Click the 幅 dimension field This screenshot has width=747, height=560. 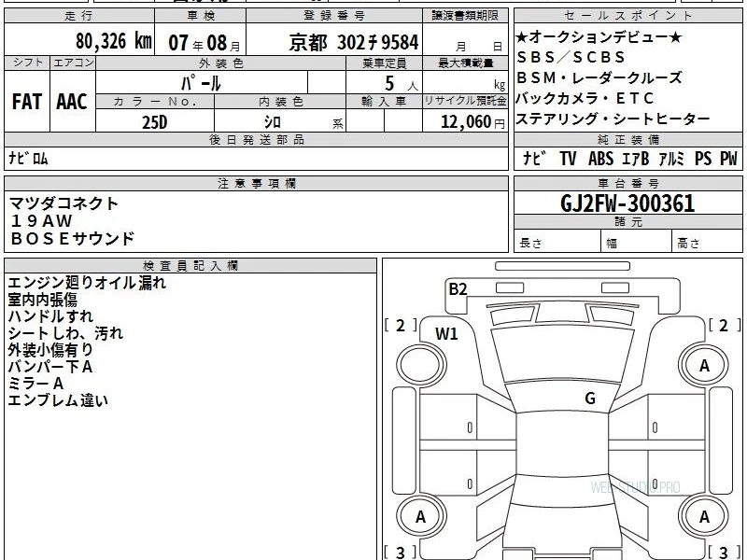[x=637, y=241]
